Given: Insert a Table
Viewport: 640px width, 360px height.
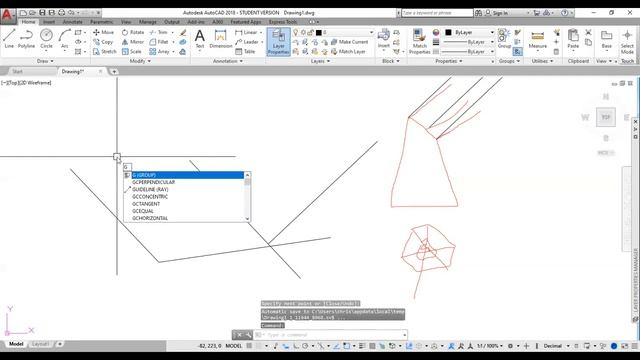Looking at the screenshot, I should (245, 52).
